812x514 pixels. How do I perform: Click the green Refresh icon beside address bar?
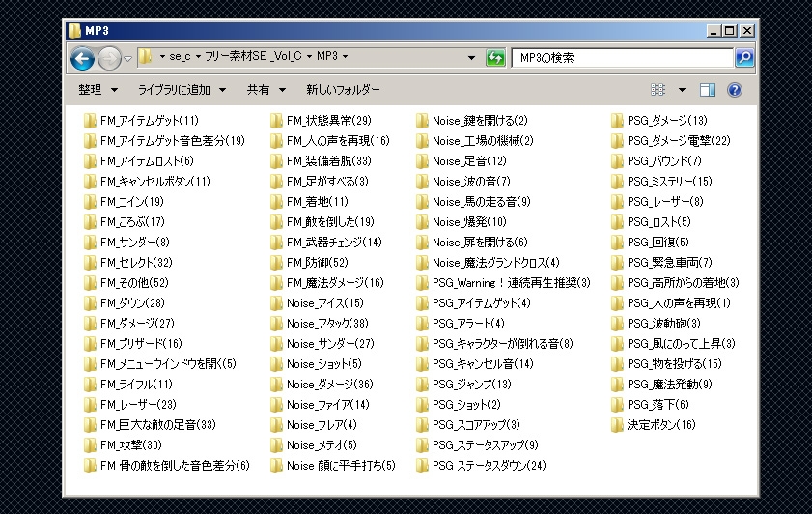click(x=495, y=58)
